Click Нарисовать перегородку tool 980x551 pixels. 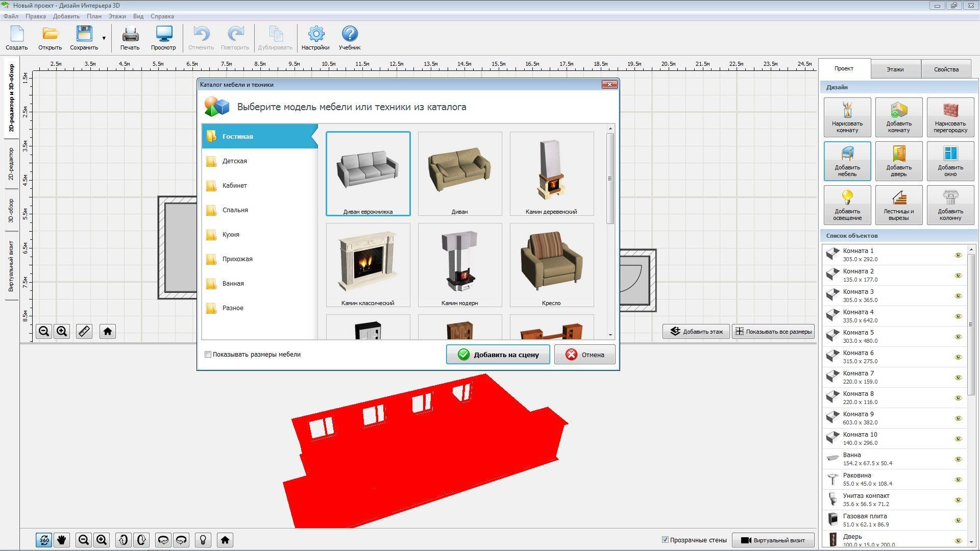950,117
